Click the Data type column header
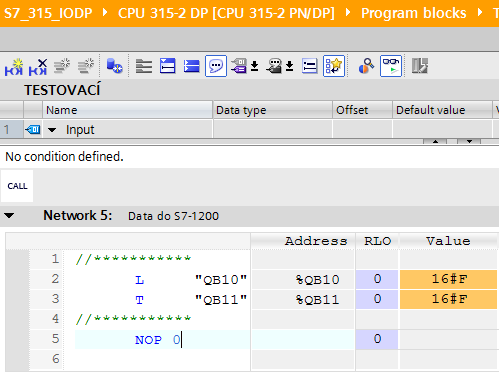The width and height of the screenshot is (499, 375). 273,110
